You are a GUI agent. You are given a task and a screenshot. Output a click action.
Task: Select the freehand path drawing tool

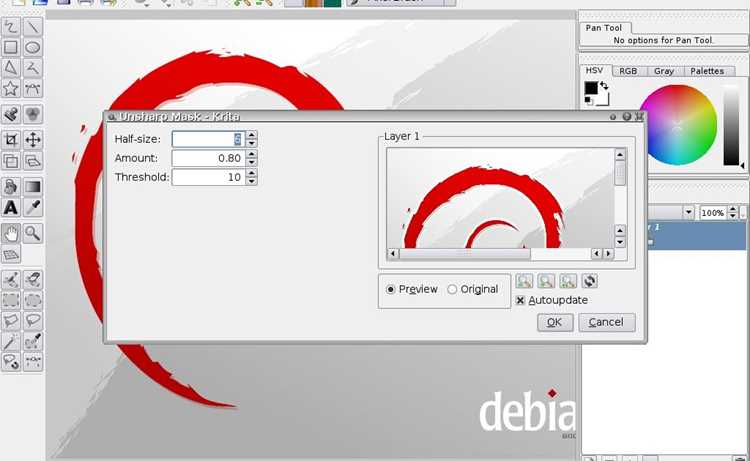[11, 27]
